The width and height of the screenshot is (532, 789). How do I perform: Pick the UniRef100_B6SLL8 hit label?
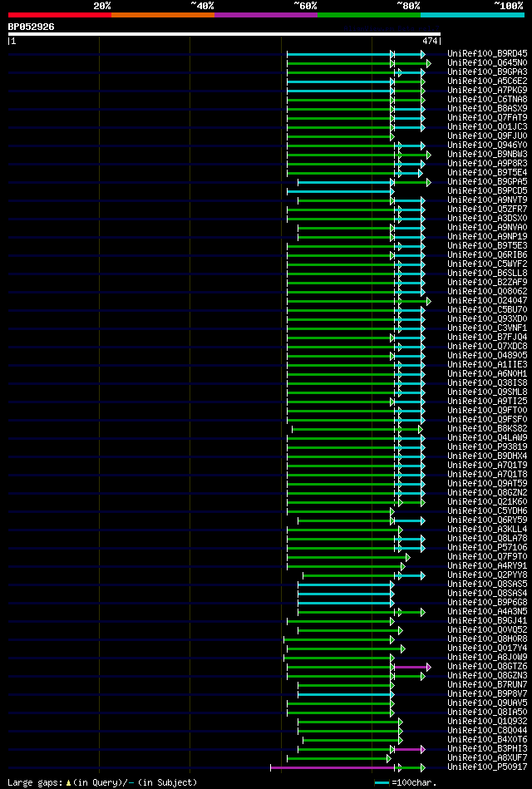click(x=487, y=274)
